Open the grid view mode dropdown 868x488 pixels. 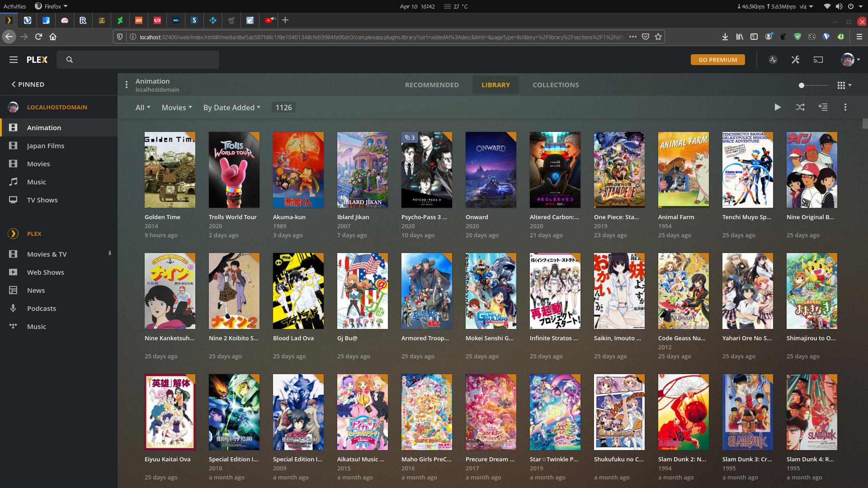(x=844, y=85)
